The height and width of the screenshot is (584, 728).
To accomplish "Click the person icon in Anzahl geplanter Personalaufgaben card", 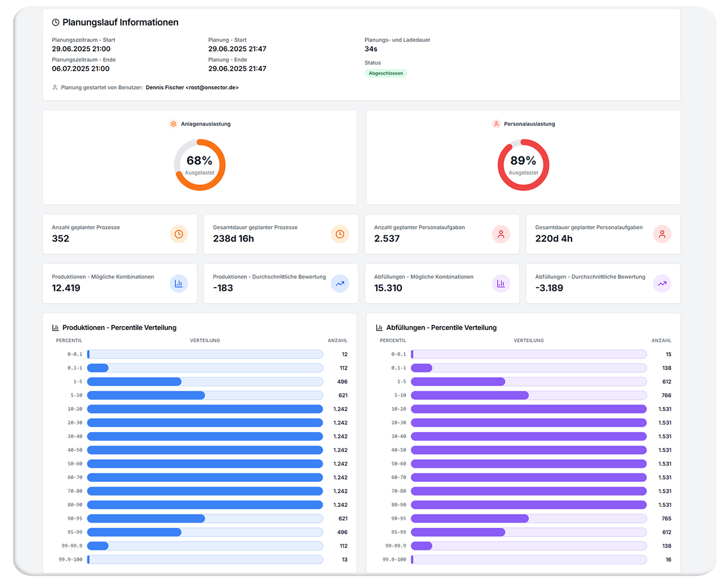I will (501, 234).
